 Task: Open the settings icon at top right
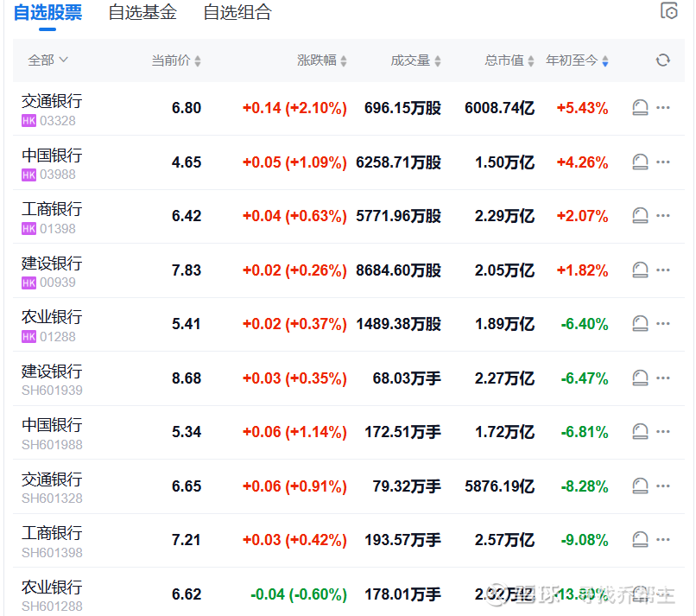pos(669,10)
